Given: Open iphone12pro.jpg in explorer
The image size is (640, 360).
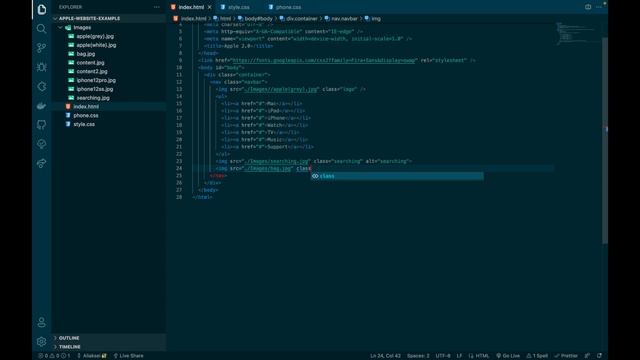Looking at the screenshot, I should tap(96, 80).
